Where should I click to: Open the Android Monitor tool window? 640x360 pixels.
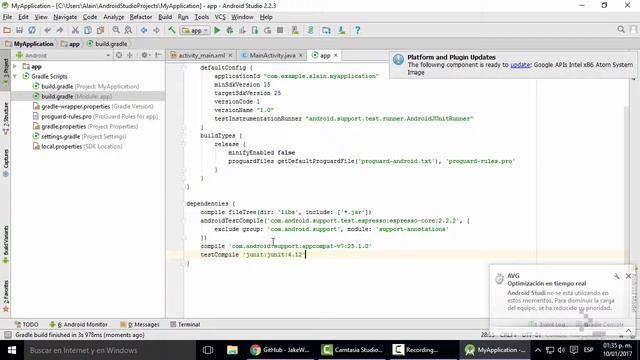pos(78,324)
